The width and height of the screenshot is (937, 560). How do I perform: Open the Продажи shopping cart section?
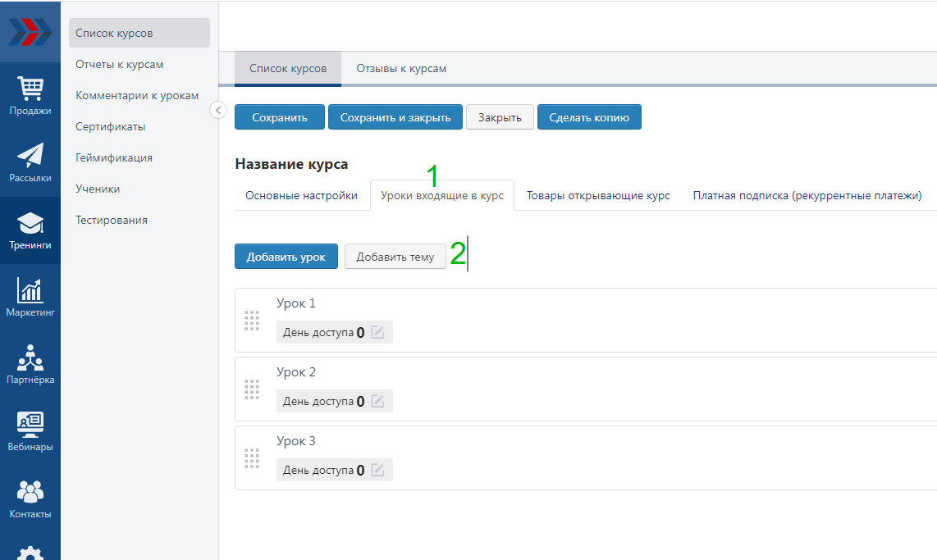tap(30, 95)
